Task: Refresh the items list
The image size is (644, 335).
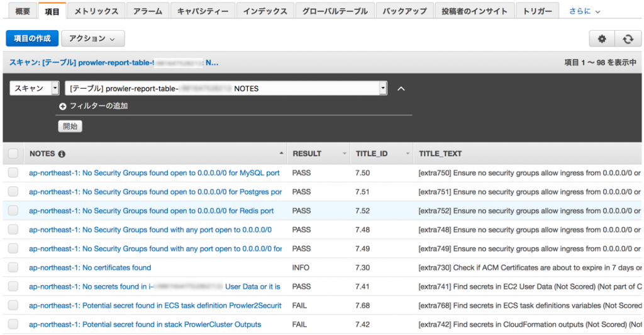Action: 628,39
